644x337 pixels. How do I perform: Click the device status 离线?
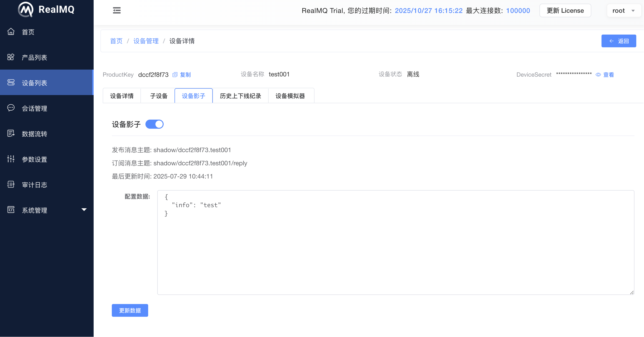[x=413, y=74]
